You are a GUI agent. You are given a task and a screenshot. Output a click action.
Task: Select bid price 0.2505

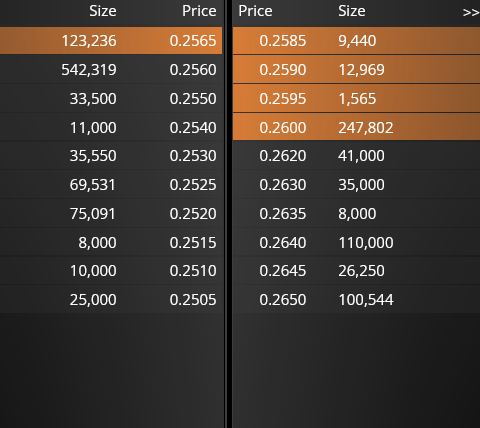click(x=193, y=300)
